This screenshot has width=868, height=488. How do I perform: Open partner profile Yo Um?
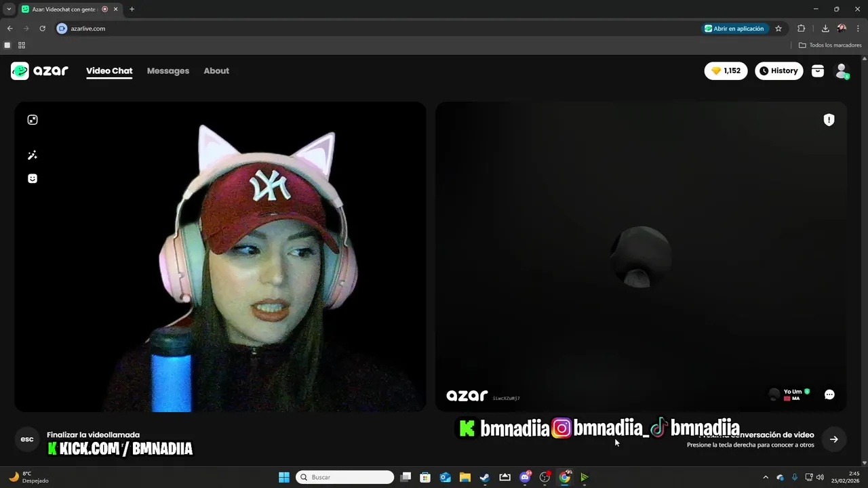tap(789, 394)
